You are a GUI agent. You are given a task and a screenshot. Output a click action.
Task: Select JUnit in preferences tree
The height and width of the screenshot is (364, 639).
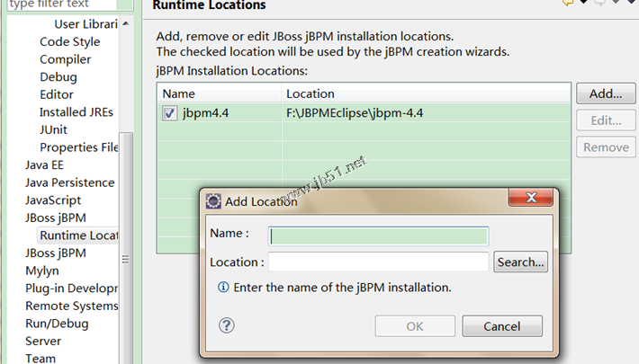click(x=53, y=129)
